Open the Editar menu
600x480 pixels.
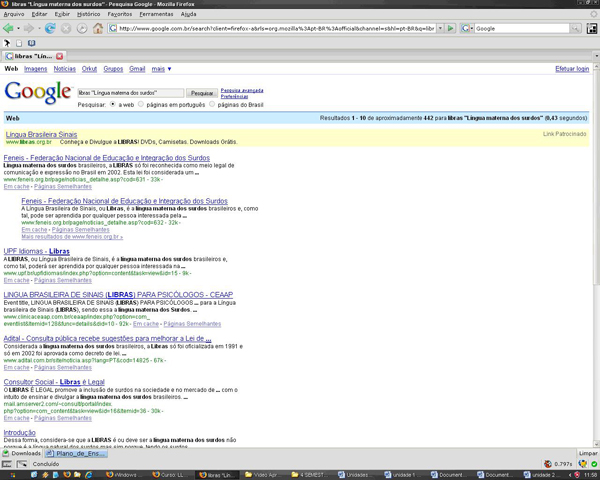coord(39,14)
